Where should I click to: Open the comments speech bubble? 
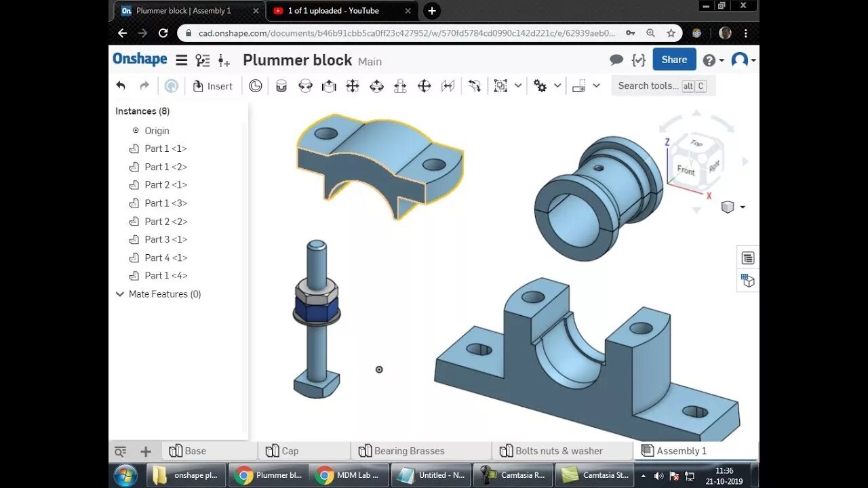616,60
